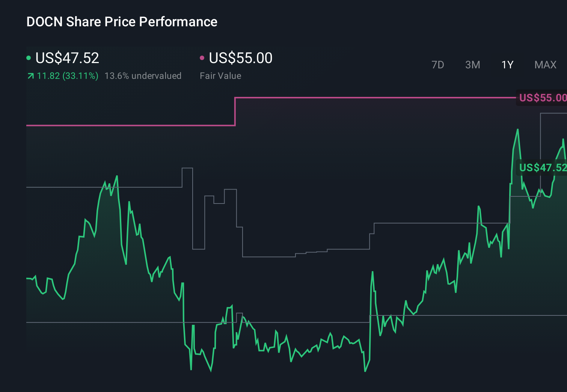Switch to the 3M time range
Screen dimensions: 567x392
472,65
